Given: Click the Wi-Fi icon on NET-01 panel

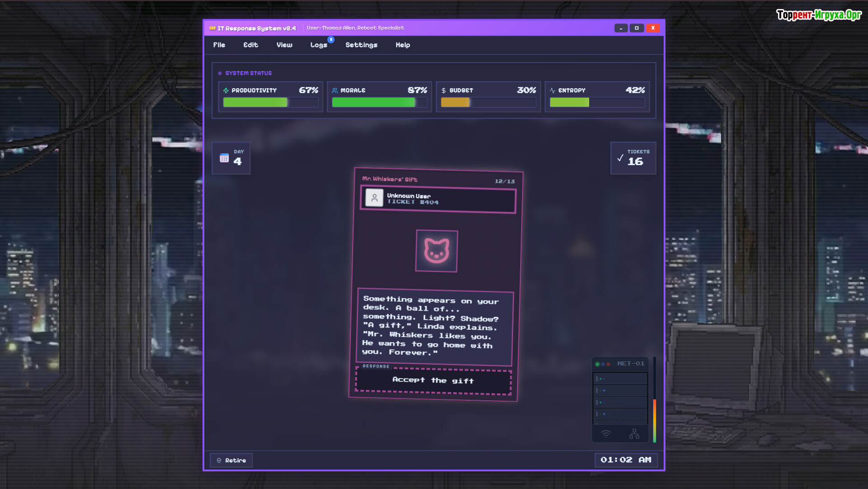Looking at the screenshot, I should pyautogui.click(x=606, y=434).
